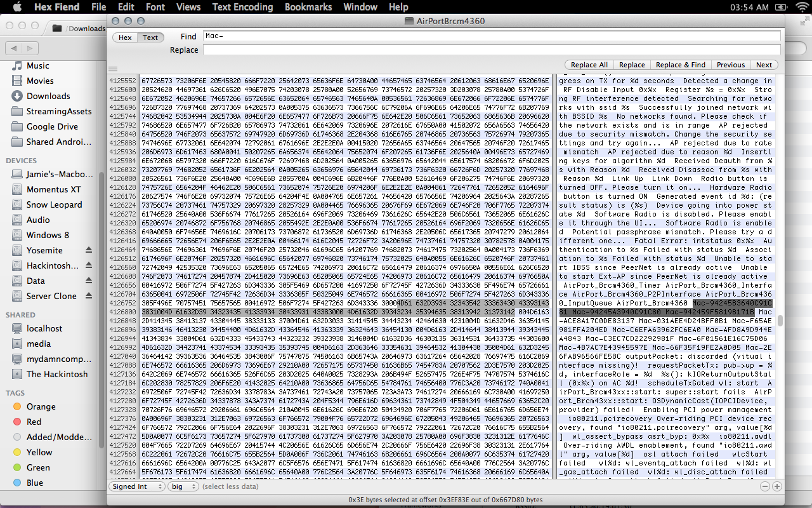
Task: Select media shared computer in Finder
Action: 38,344
